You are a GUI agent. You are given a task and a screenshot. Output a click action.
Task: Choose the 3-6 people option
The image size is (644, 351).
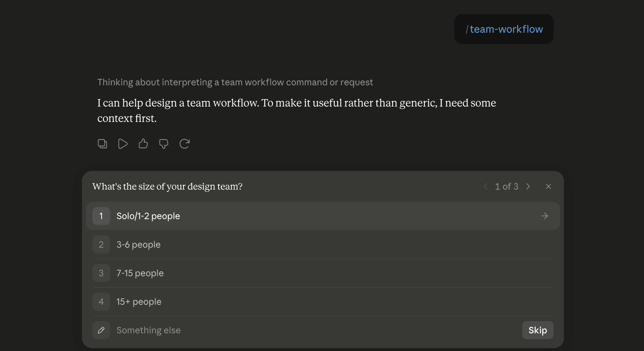[x=323, y=244]
